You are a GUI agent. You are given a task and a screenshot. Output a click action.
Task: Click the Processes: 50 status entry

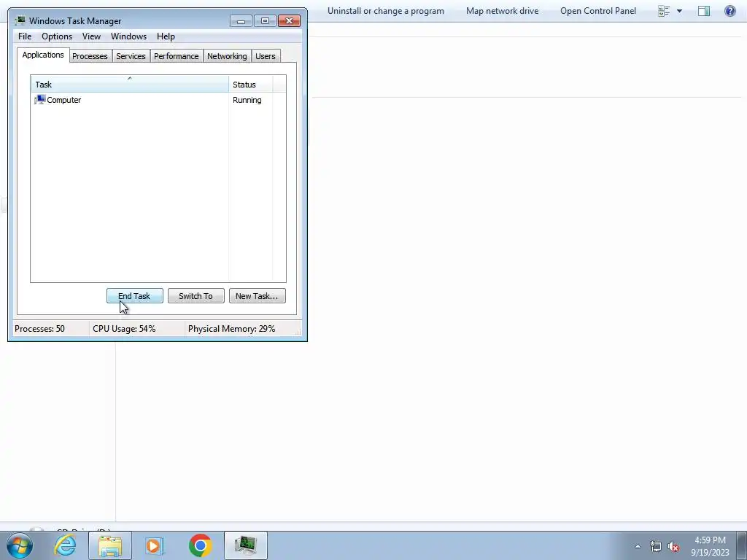tap(39, 329)
